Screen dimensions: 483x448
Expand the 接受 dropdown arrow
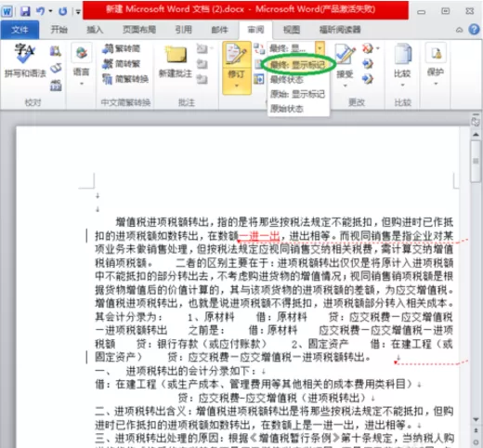coord(345,86)
